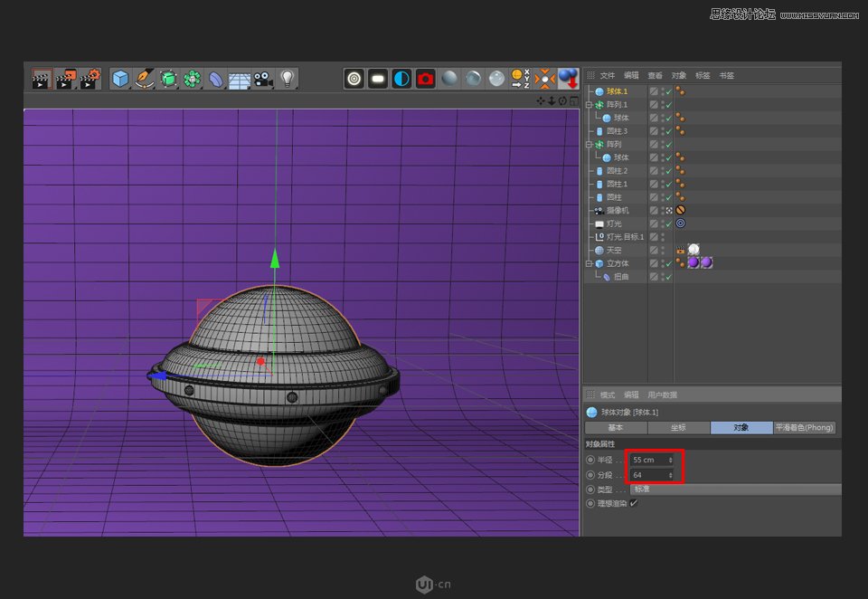Open the pen/spline tool icon
This screenshot has height=599, width=868.
(145, 79)
